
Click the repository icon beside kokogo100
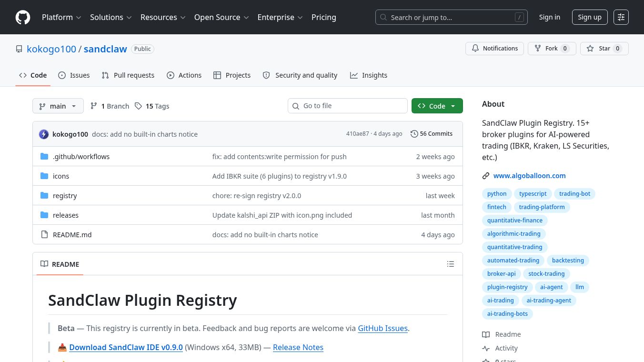coord(19,49)
